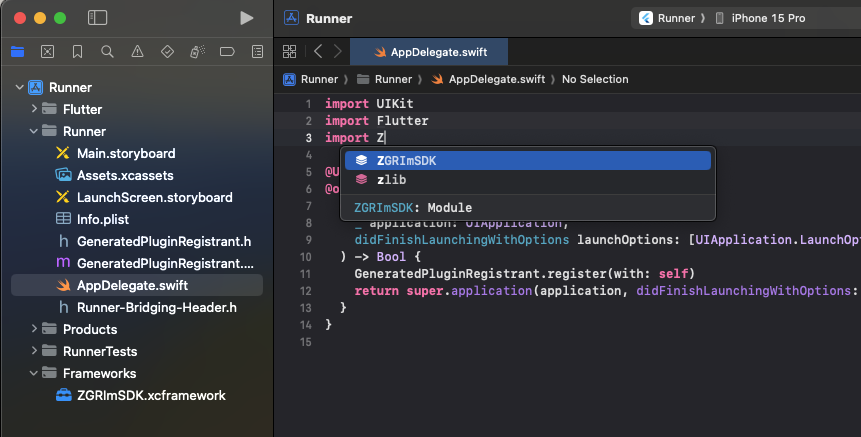Click the Flutter logo in scheme selector
861x437 pixels.
[646, 18]
